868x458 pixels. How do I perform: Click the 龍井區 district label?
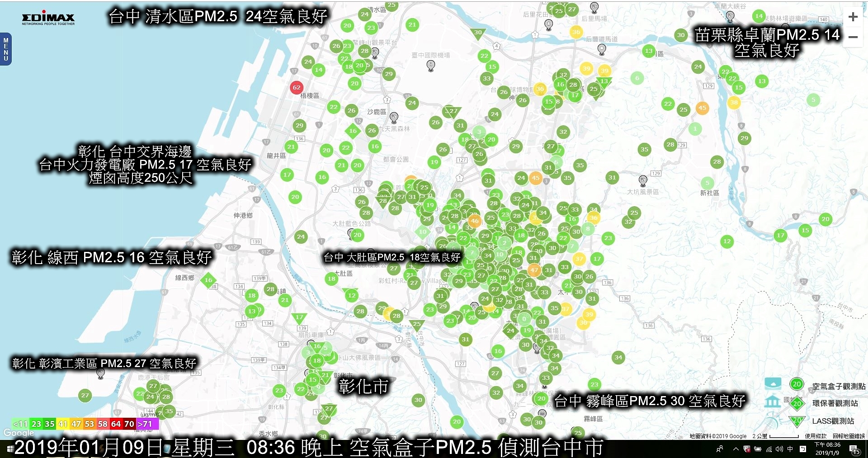pos(276,156)
